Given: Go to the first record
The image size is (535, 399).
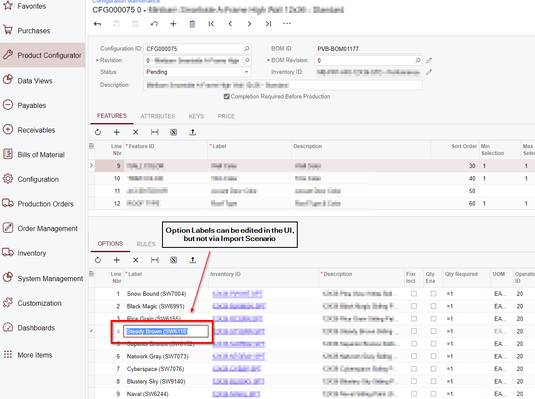Looking at the screenshot, I should click(211, 24).
